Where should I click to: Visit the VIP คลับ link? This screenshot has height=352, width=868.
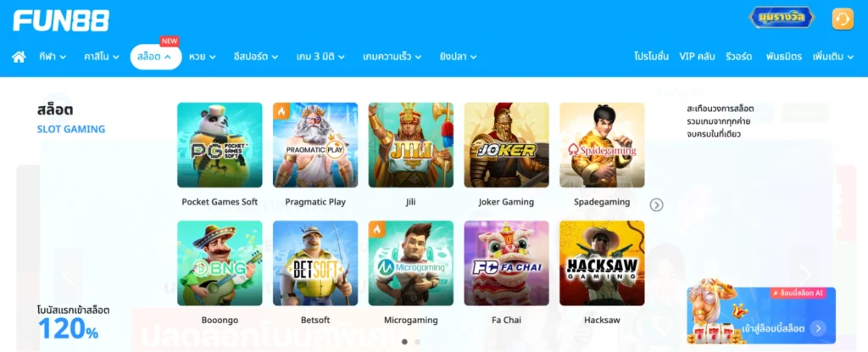[697, 57]
